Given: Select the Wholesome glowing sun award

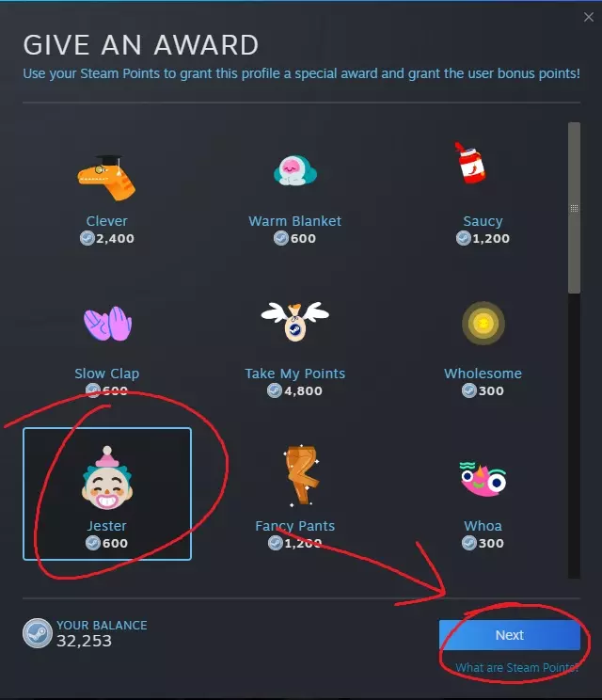Looking at the screenshot, I should (483, 323).
